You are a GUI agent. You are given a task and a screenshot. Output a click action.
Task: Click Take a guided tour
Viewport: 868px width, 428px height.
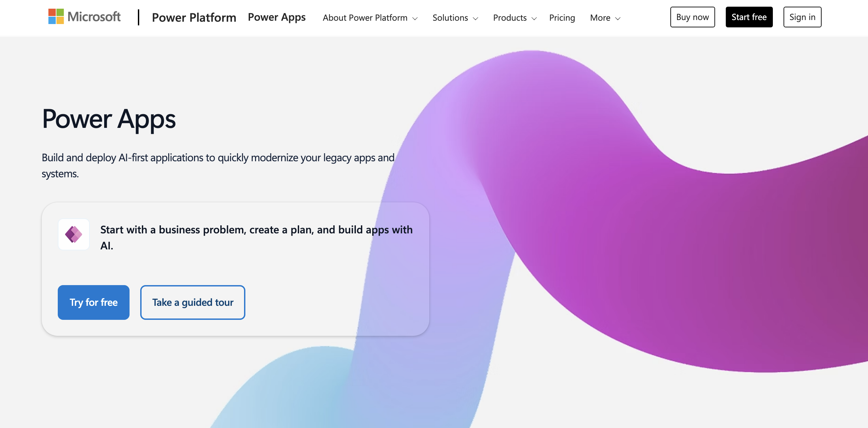click(x=192, y=302)
